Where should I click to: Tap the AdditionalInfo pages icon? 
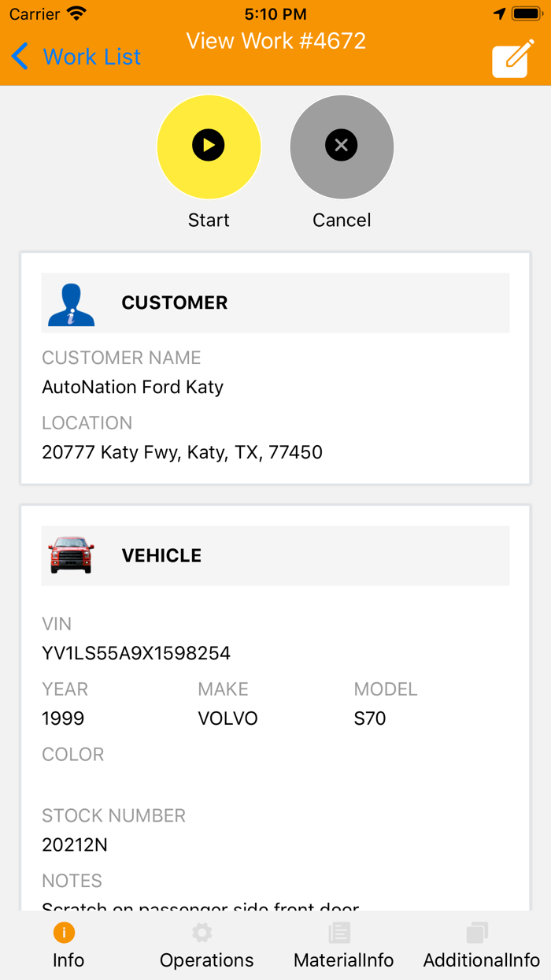476,931
